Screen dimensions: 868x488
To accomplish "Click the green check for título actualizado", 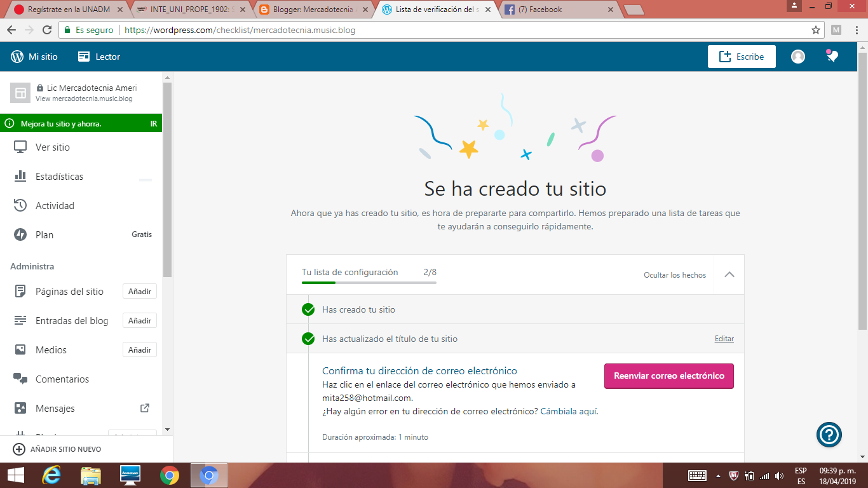I will click(308, 339).
